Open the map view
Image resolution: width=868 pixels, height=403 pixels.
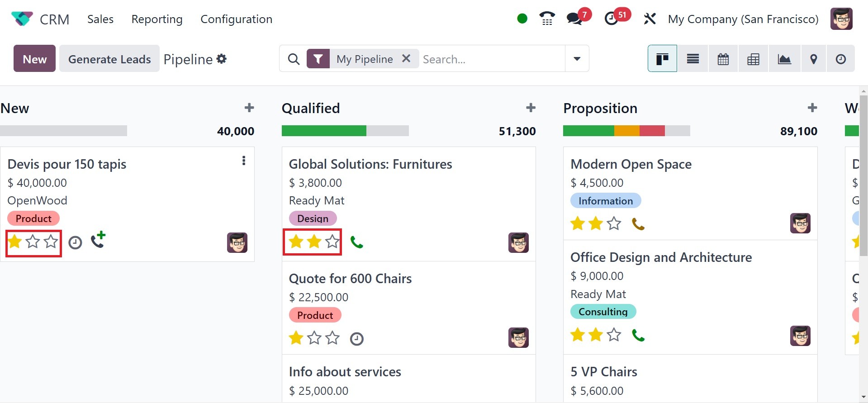[813, 59]
